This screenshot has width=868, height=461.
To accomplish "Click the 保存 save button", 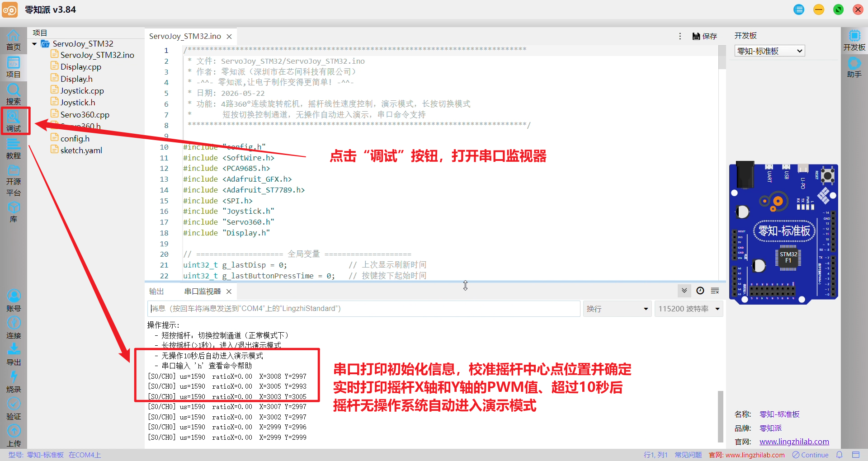I will coord(704,36).
